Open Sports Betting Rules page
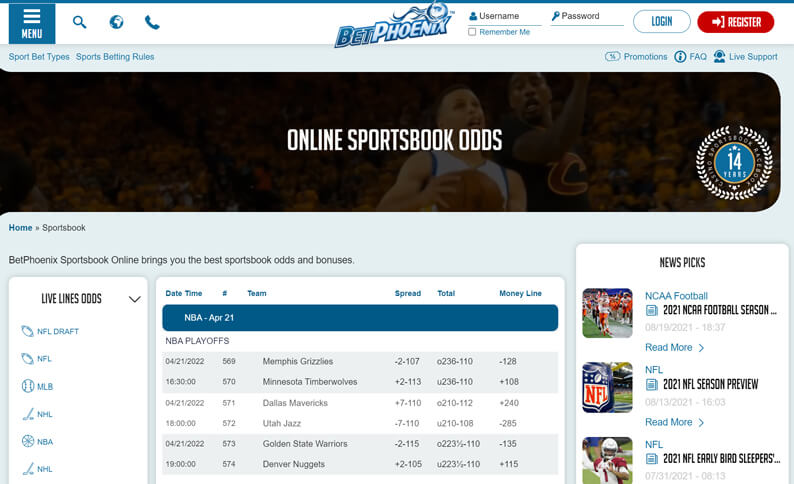794x484 pixels. (x=115, y=57)
